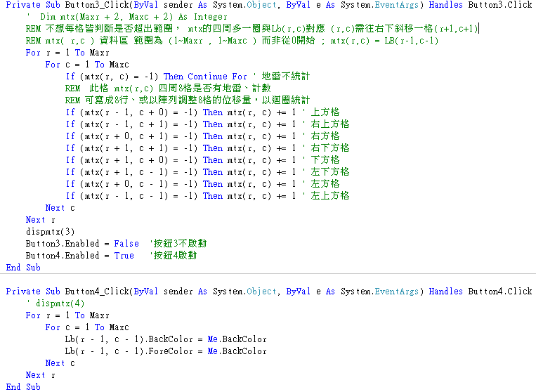536x392 pixels.
Task: Click 'Handles Button4.Click' text
Action: [481, 292]
